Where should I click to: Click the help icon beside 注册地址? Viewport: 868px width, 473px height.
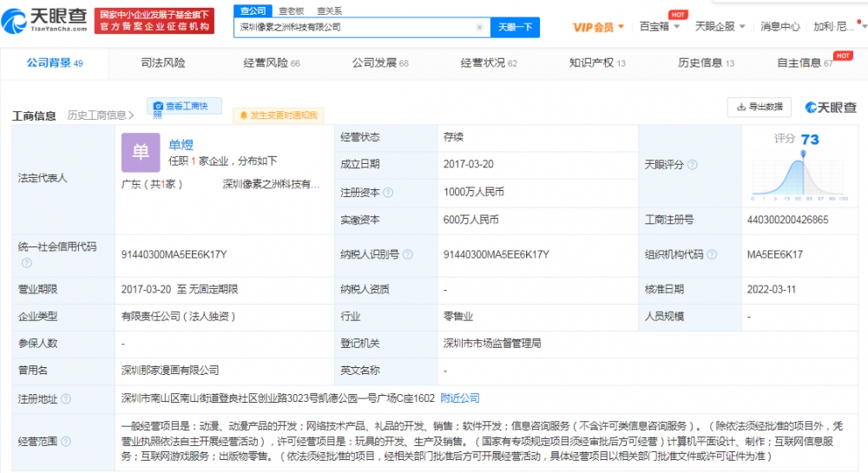pos(66,399)
